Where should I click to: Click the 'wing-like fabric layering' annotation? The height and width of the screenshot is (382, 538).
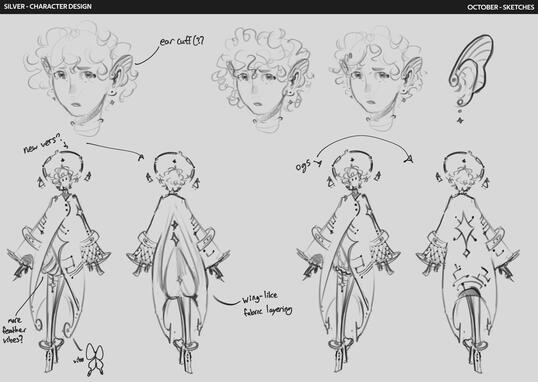[x=267, y=304]
